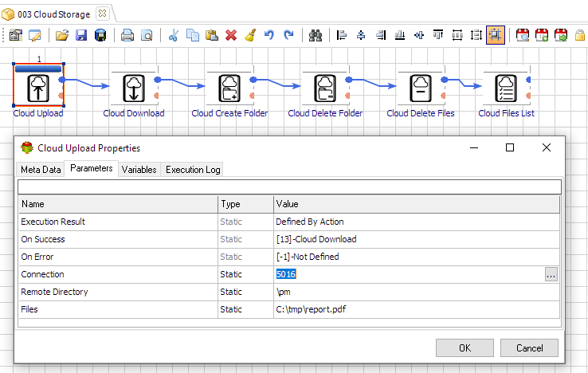The image size is (588, 373).
Task: Open print preview magnifier icon
Action: point(147,35)
